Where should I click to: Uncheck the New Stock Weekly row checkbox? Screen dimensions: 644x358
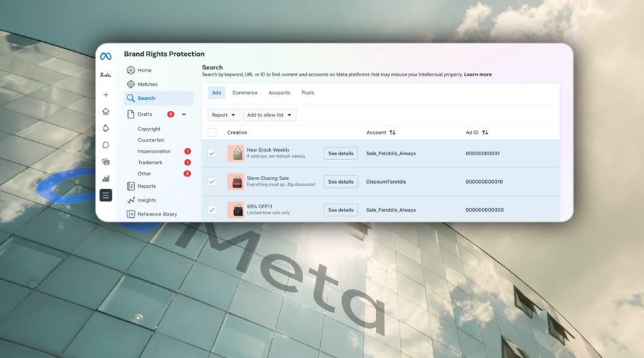212,153
